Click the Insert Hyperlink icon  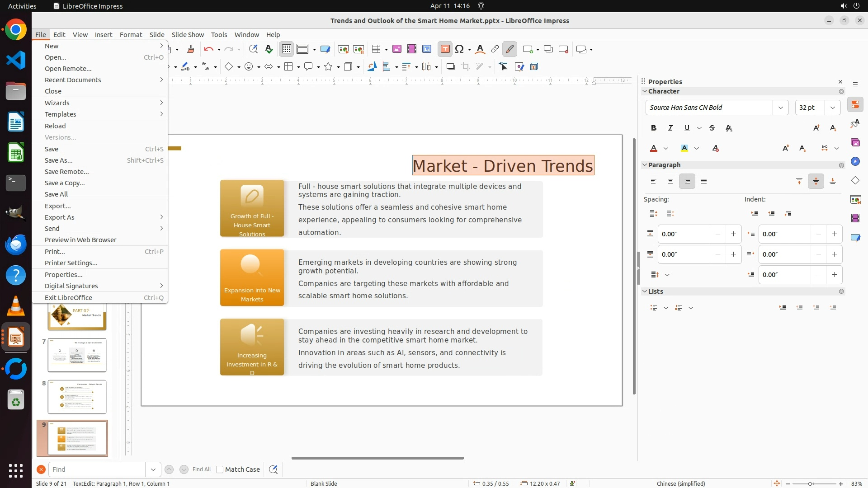(x=495, y=49)
